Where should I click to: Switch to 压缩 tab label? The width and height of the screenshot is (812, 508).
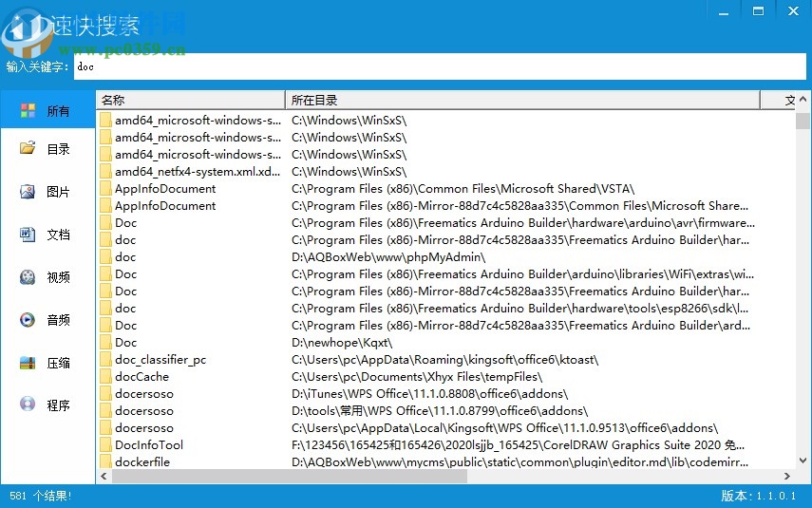58,363
